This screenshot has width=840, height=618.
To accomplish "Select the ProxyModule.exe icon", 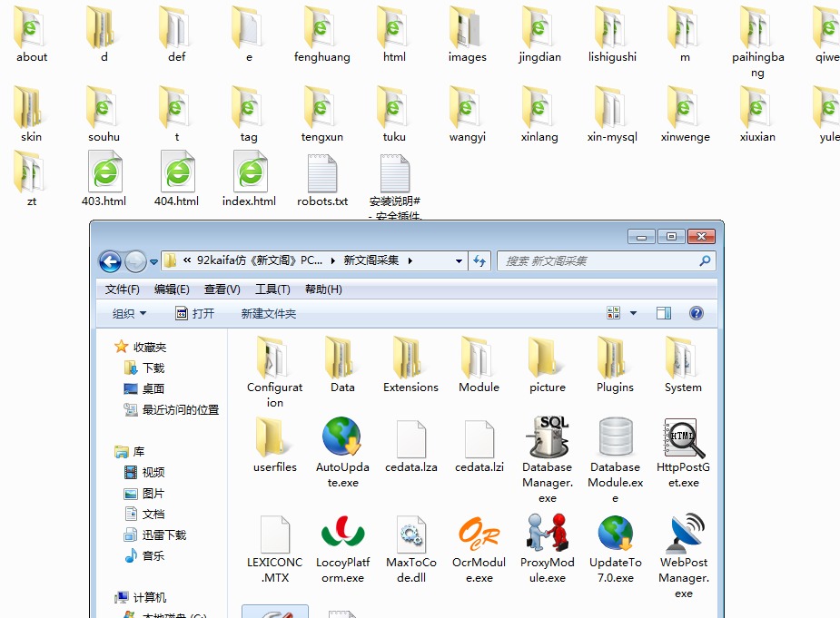I will click(x=547, y=534).
